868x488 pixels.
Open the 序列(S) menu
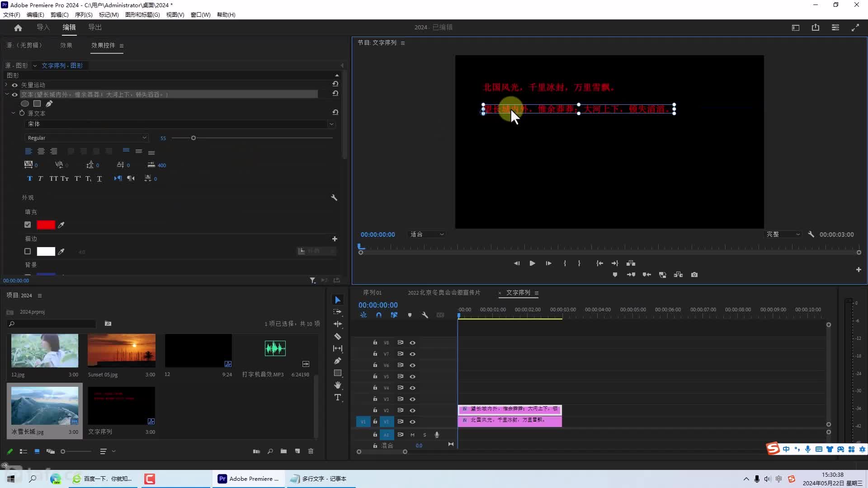[x=84, y=14]
